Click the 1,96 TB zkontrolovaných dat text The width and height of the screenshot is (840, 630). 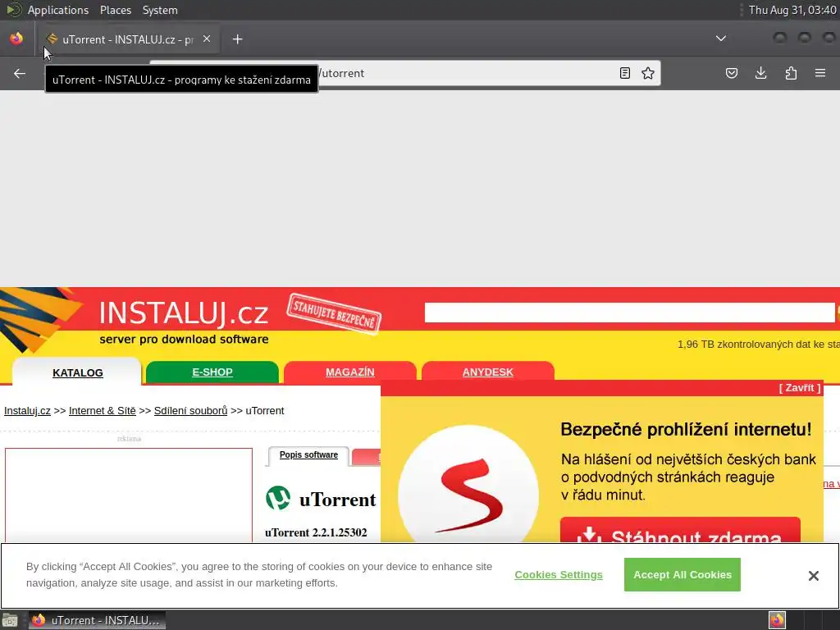(758, 345)
